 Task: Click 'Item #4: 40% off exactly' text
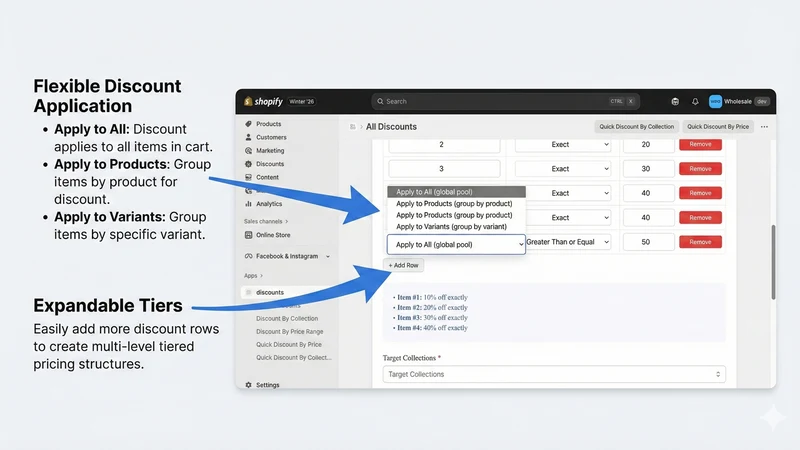[x=432, y=328]
